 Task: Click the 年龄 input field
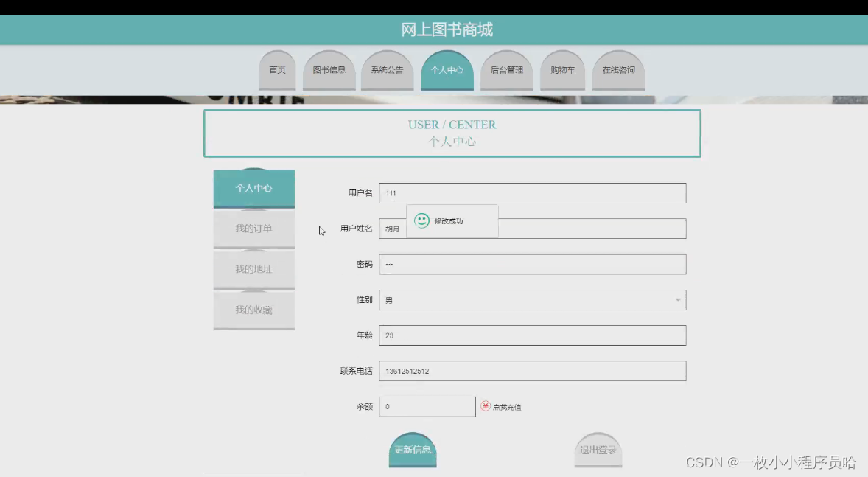(x=533, y=335)
